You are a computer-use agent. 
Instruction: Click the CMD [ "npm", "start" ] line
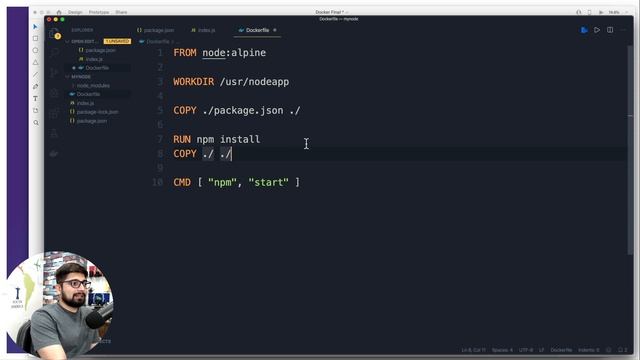(x=236, y=182)
